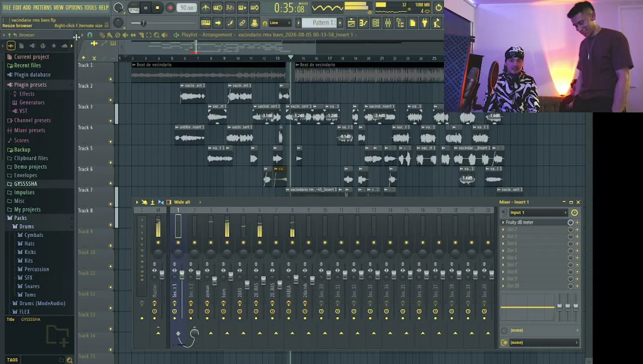Mute Track 3 in the playlist
The height and width of the screenshot is (364, 643).
tap(110, 121)
